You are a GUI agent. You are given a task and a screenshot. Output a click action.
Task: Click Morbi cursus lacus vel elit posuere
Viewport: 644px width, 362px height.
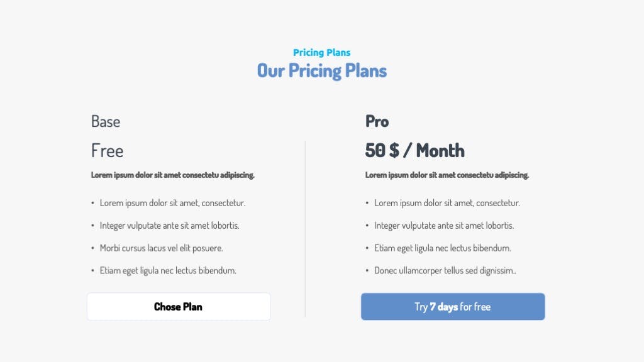(x=162, y=248)
